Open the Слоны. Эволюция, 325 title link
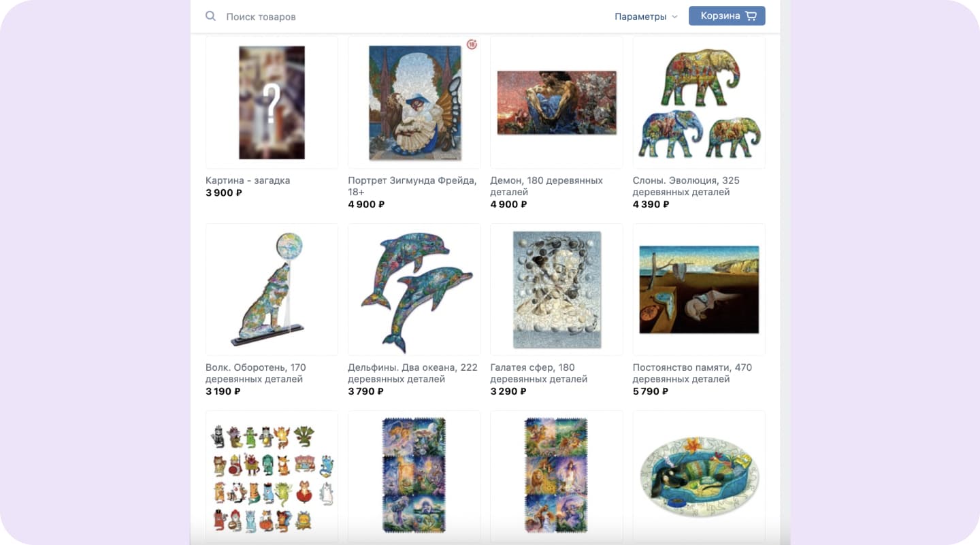This screenshot has height=545, width=980. coord(686,186)
